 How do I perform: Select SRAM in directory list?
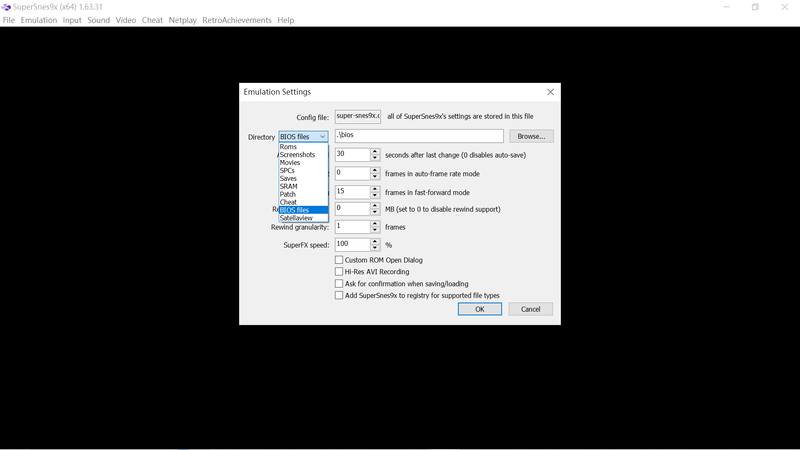pyautogui.click(x=303, y=186)
